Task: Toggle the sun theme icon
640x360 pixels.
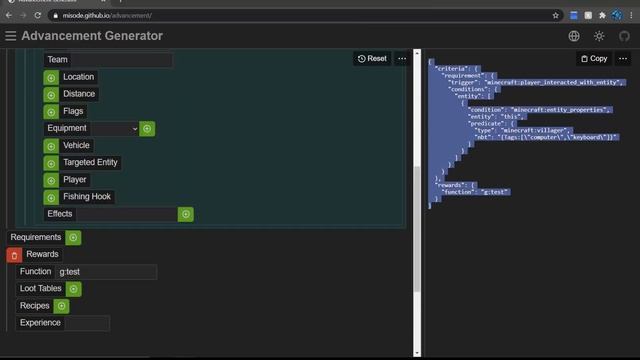Action: tap(599, 36)
